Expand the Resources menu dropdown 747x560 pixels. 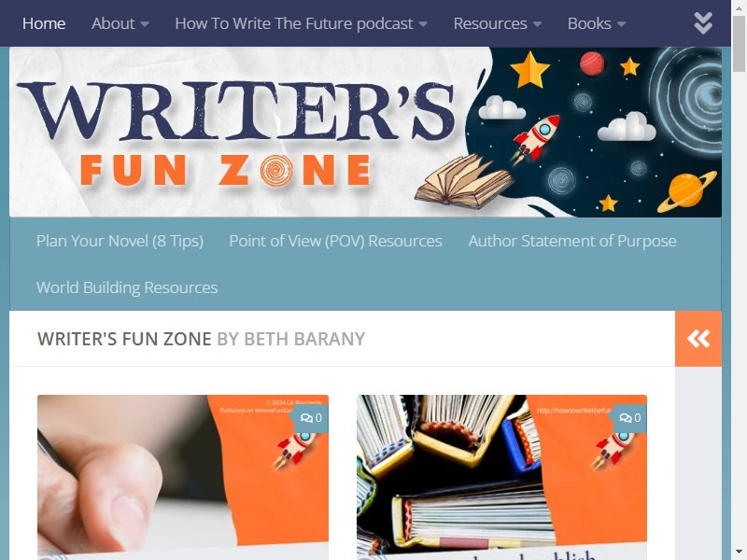[538, 24]
